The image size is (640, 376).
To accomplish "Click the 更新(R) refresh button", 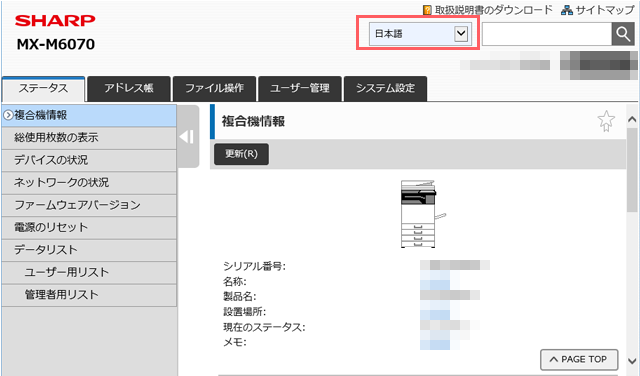I will pos(241,154).
